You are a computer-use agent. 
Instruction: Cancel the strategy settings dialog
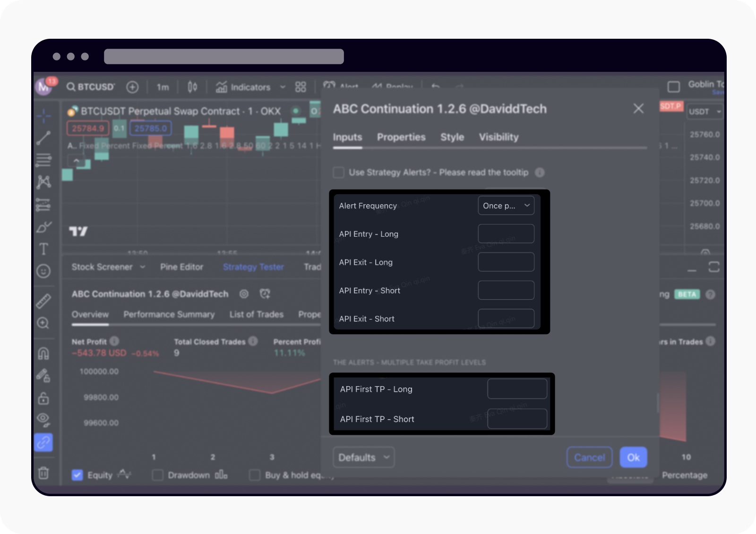pyautogui.click(x=590, y=457)
